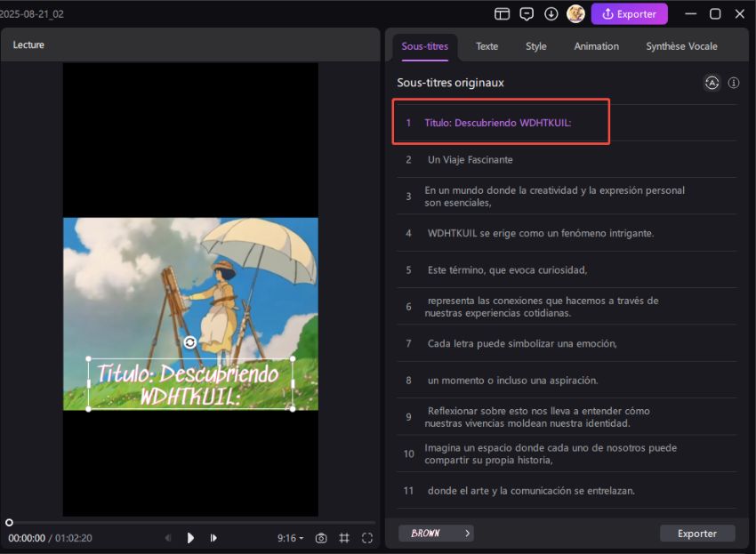Switch to the Animation tab

(x=596, y=45)
